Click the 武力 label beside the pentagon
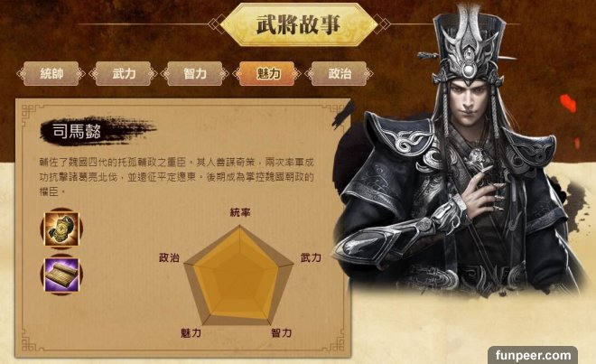Screen dimensions: 596x364 coord(311,257)
